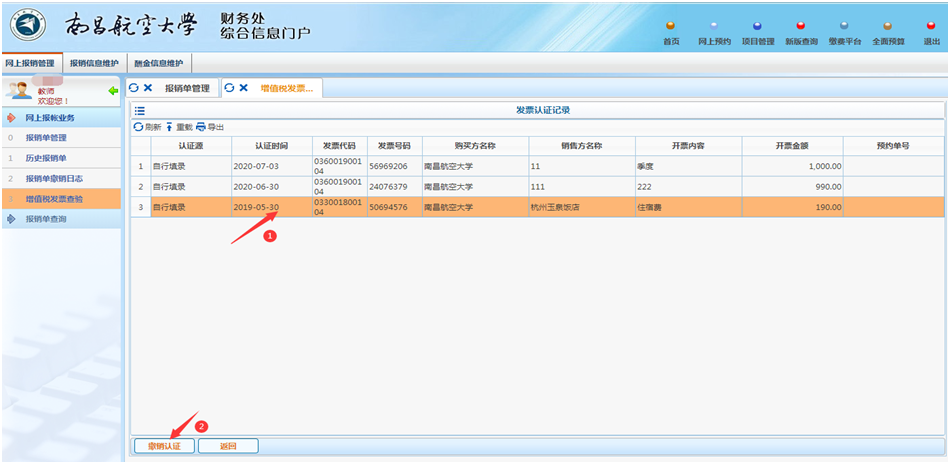Close the 报销单管理 tab

[148, 88]
